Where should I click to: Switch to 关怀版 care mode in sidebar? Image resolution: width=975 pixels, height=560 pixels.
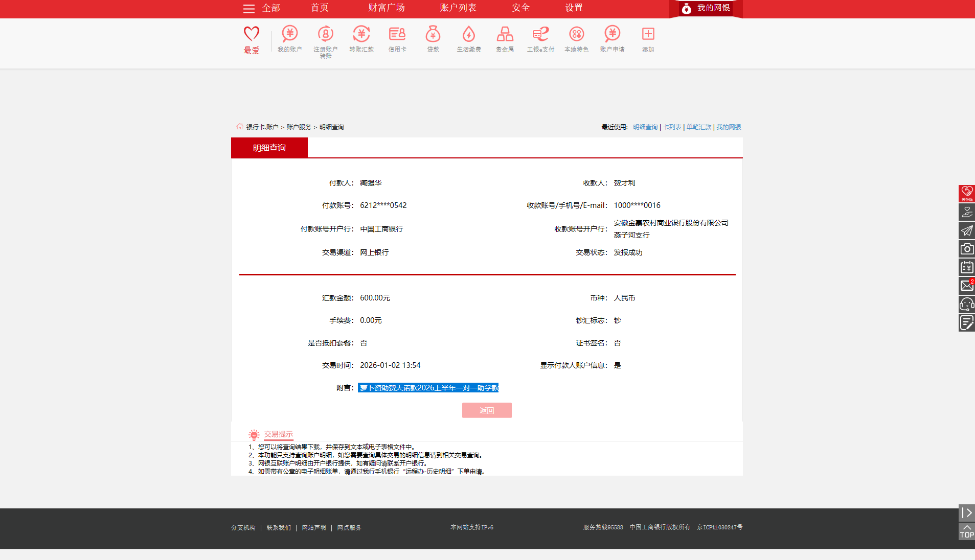coord(966,194)
